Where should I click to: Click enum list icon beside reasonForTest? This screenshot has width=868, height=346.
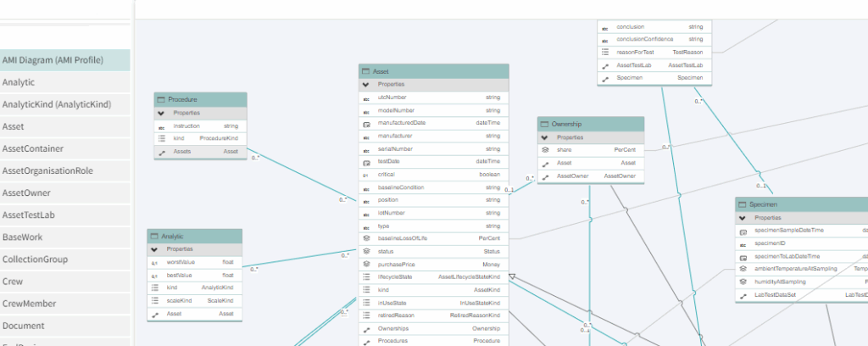click(605, 53)
